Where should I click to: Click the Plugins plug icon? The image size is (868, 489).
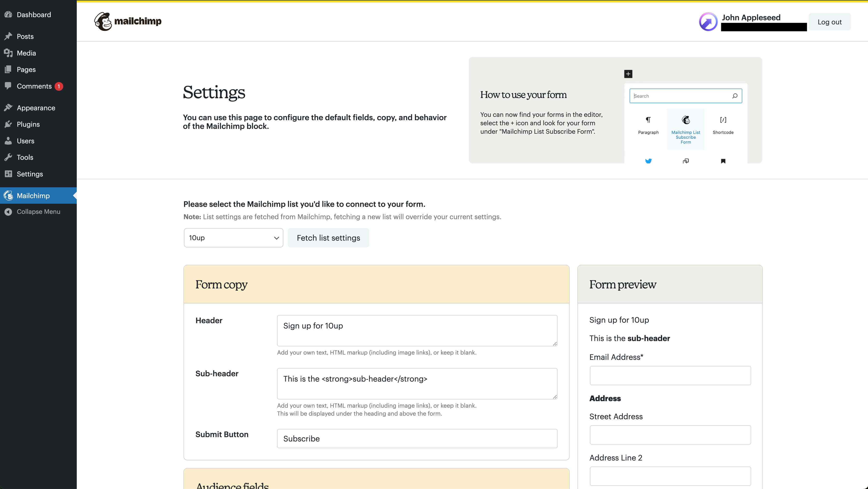click(8, 124)
